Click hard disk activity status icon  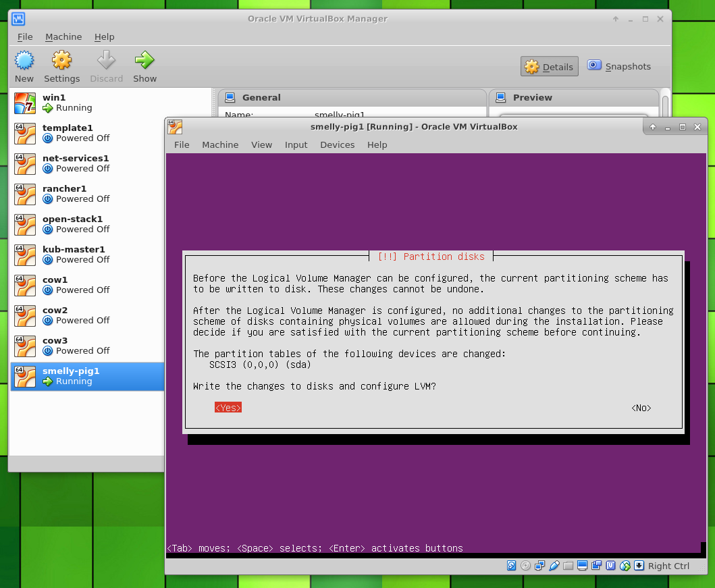511,566
